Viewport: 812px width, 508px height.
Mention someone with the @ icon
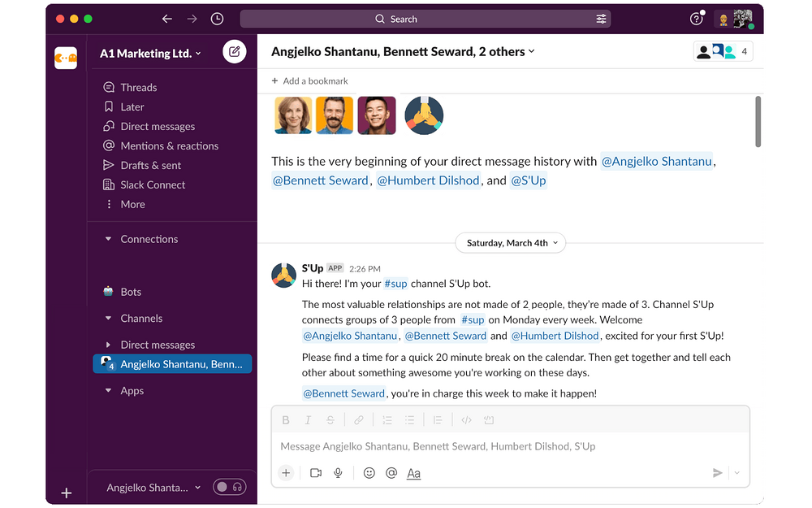[x=391, y=473]
